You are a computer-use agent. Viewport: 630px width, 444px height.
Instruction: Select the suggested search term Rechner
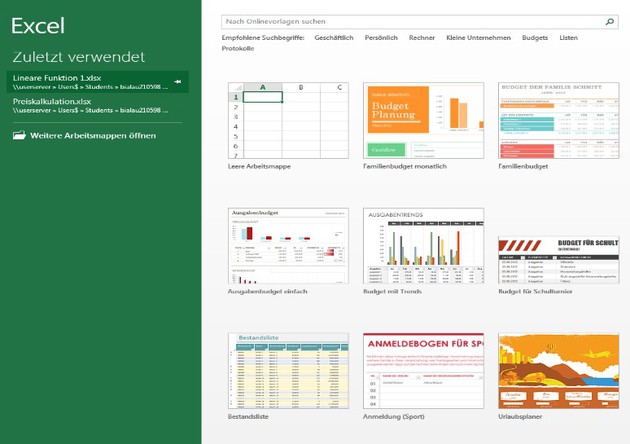pos(422,38)
